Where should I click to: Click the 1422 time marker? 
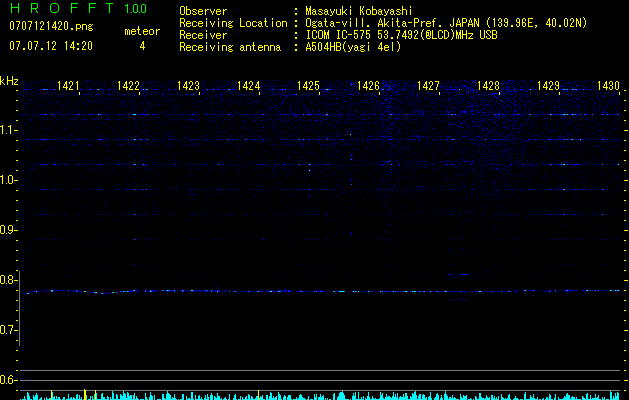point(128,85)
